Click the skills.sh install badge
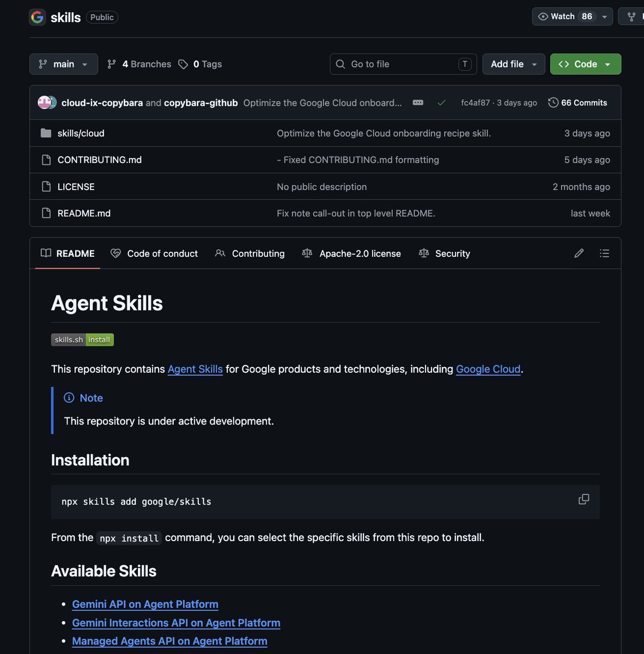Viewport: 644px width, 654px height. tap(82, 340)
